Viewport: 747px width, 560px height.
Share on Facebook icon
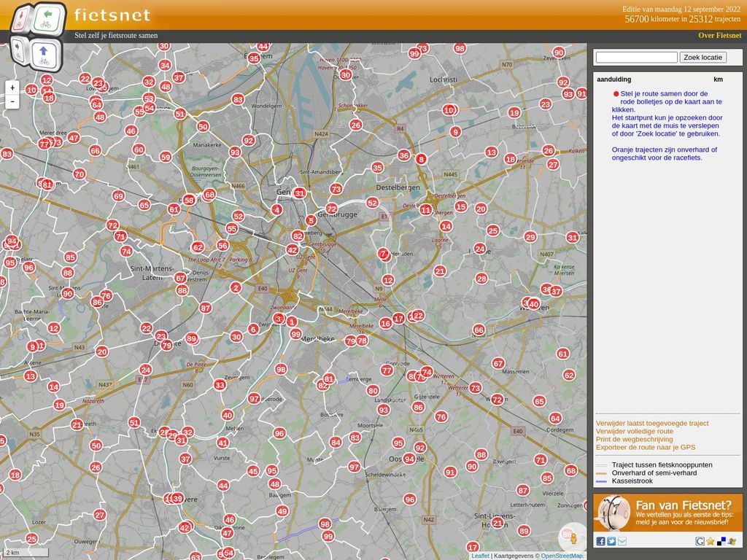600,542
